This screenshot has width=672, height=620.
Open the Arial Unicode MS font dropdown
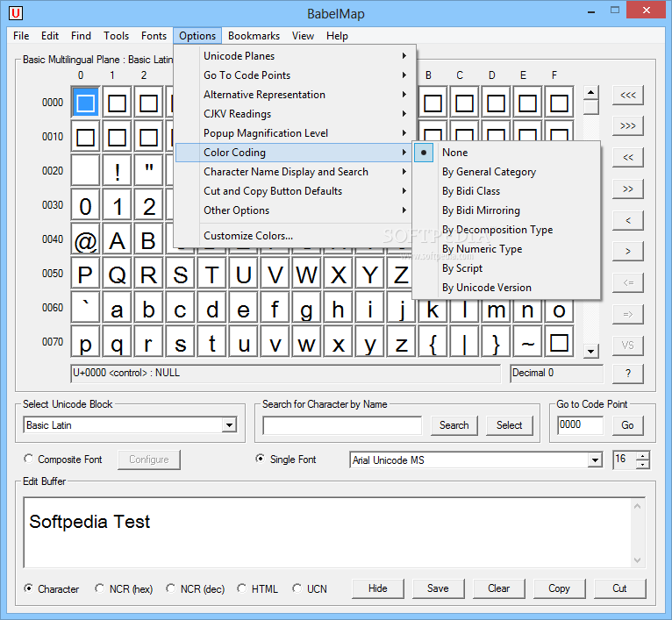point(595,460)
